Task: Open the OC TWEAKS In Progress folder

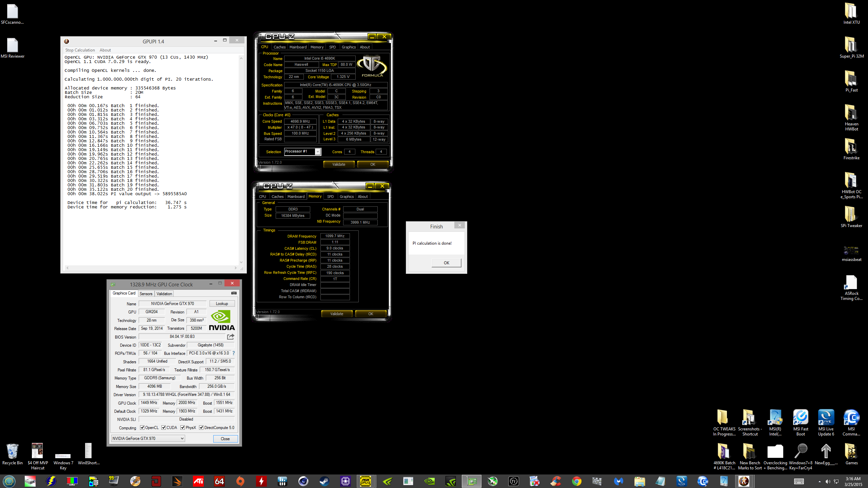Action: (724, 423)
